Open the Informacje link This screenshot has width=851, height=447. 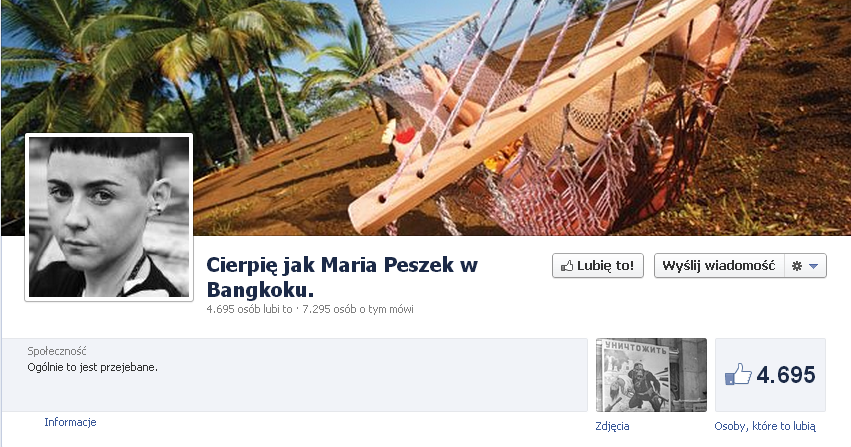[70, 422]
